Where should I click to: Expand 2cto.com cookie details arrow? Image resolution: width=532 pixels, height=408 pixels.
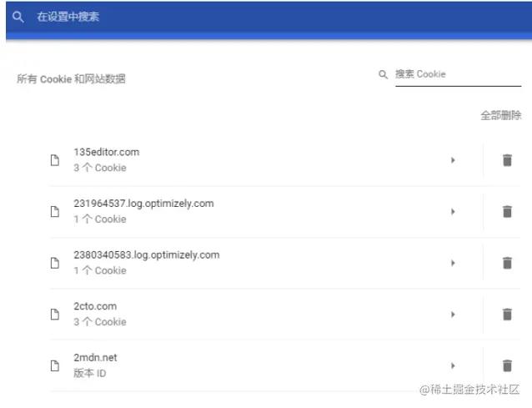point(453,315)
